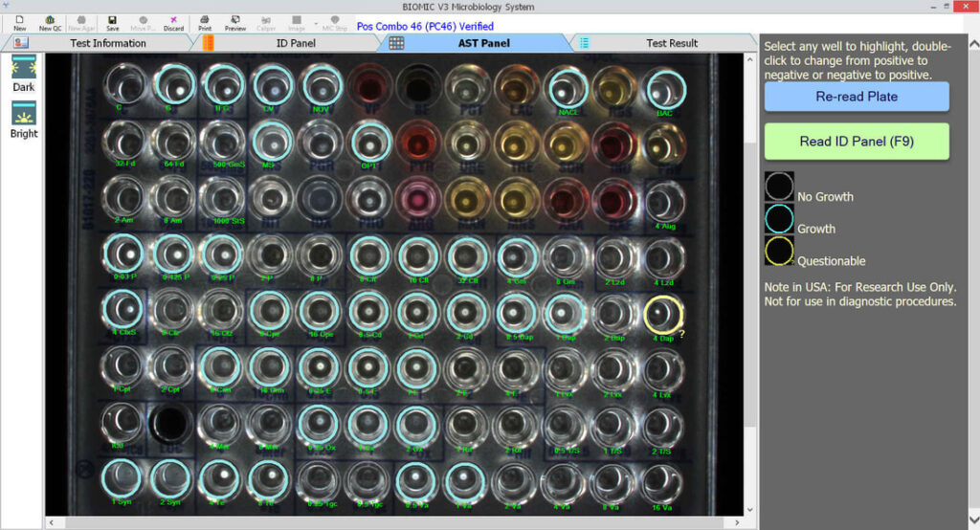Click the grayed New Agar toolbar icon
The height and width of the screenshot is (530, 980).
tap(81, 23)
